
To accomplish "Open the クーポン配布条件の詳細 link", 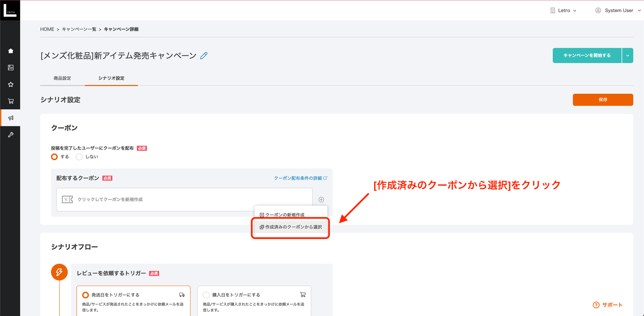I will 299,178.
